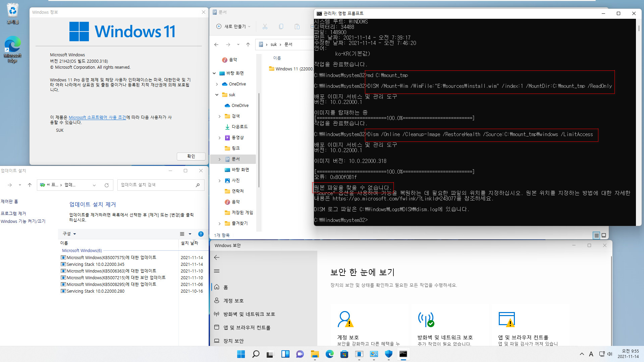This screenshot has height=362, width=644.
Task: Select Servicing Stack 10.0.22000.345 row
Action: pos(132,264)
